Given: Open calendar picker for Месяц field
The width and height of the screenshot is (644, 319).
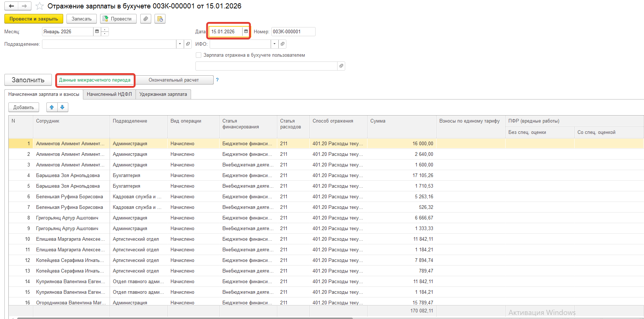Looking at the screenshot, I should pyautogui.click(x=97, y=31).
